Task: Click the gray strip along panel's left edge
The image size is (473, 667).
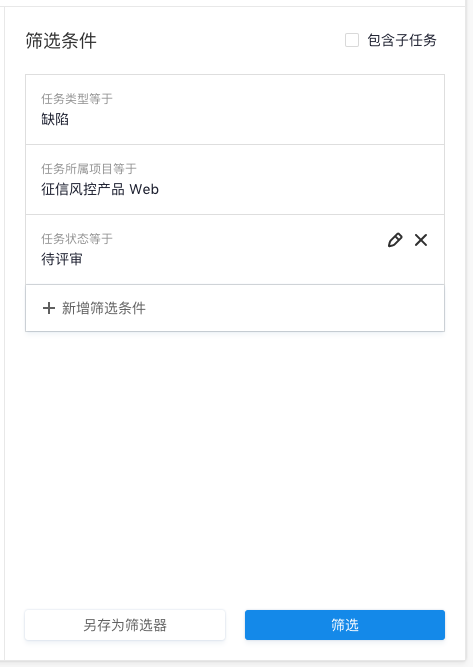Action: click(x=2, y=332)
